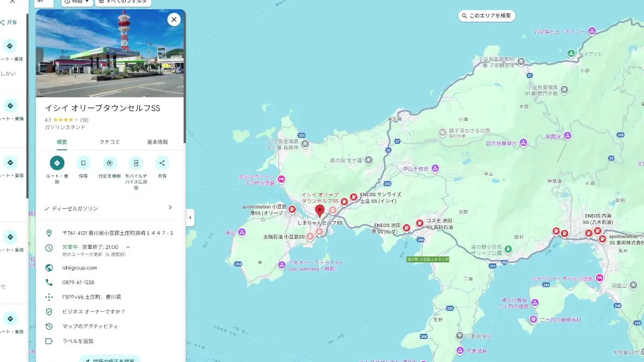The width and height of the screenshot is (644, 362).
Task: Collapse the side panel with the arrow handle
Action: (190, 218)
